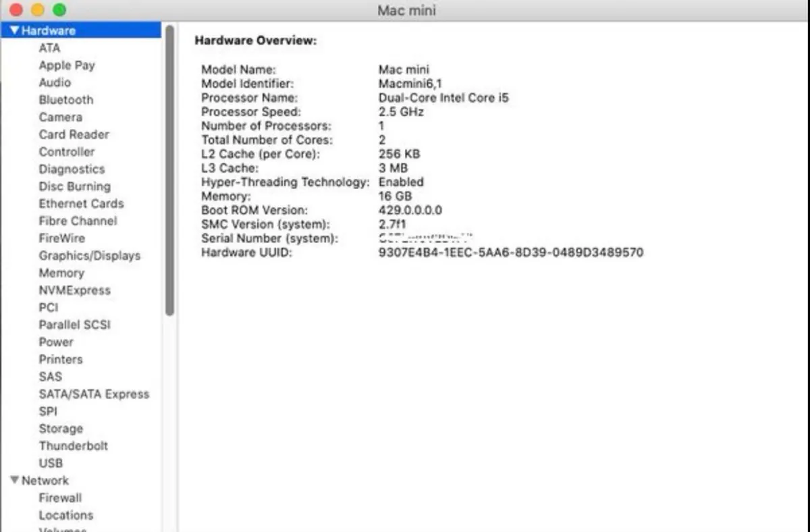810x532 pixels.
Task: Select Printers in the sidebar
Action: tap(61, 360)
